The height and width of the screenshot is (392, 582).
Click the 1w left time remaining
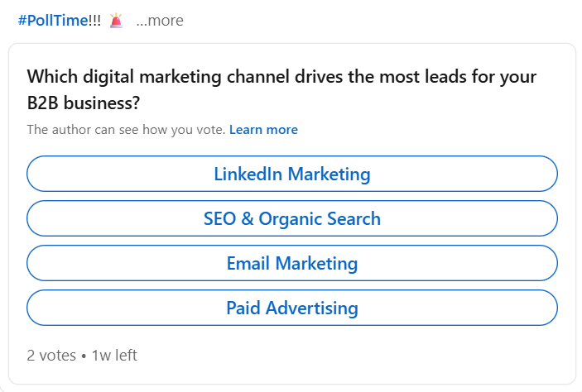pyautogui.click(x=115, y=356)
